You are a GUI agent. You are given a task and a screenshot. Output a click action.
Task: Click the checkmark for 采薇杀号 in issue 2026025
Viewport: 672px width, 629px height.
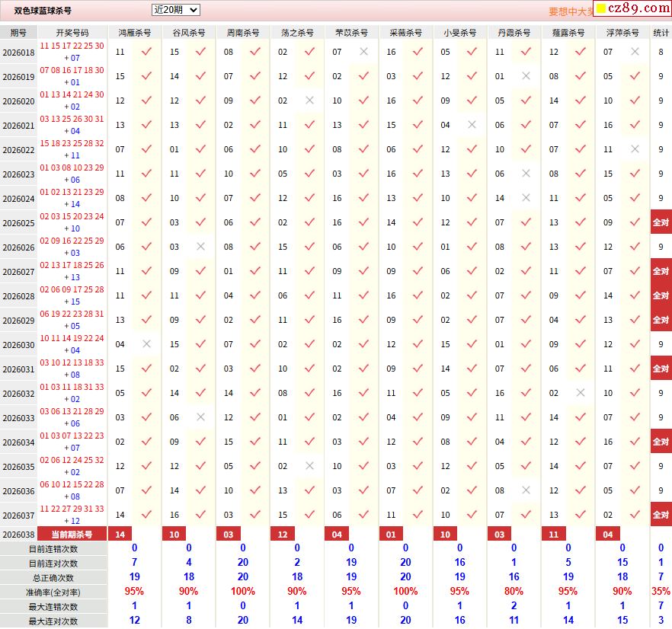(x=418, y=222)
